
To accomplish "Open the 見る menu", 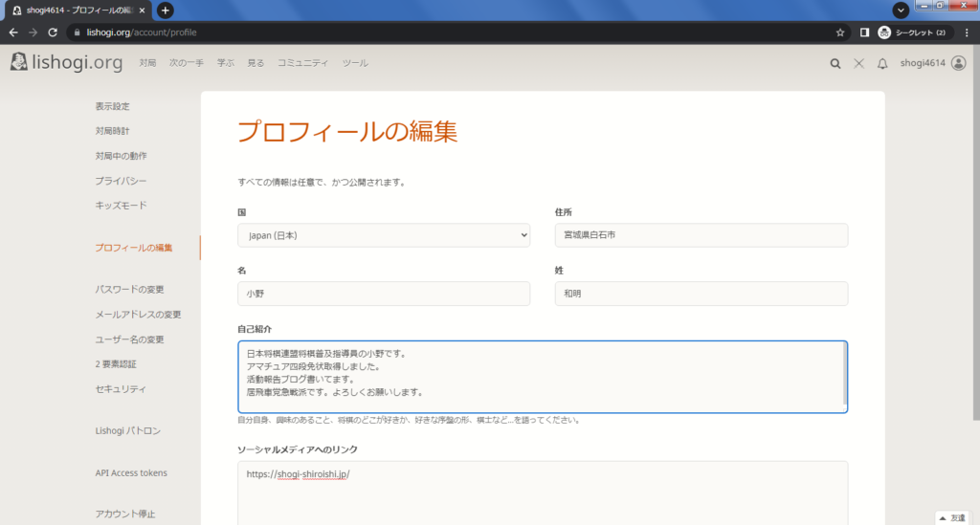I will coord(256,63).
